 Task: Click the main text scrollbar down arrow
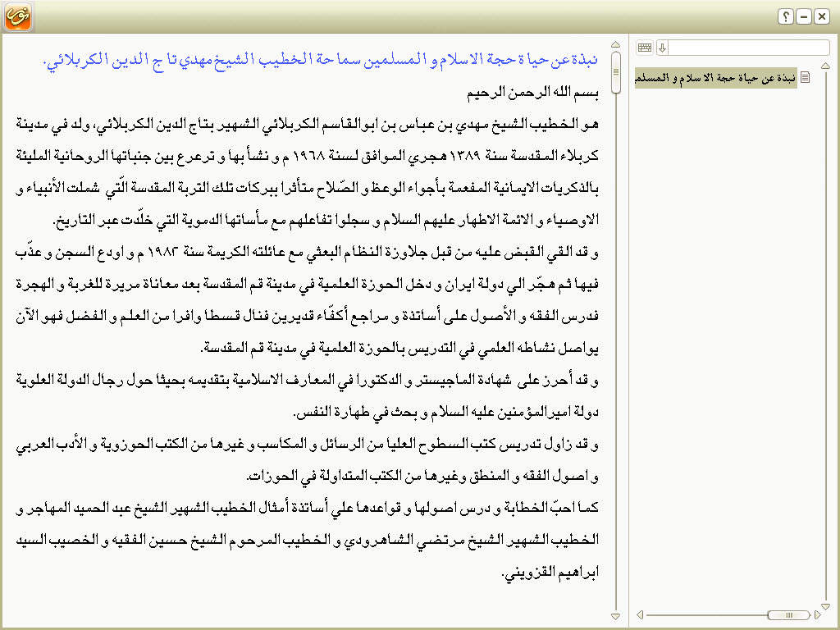[615, 615]
